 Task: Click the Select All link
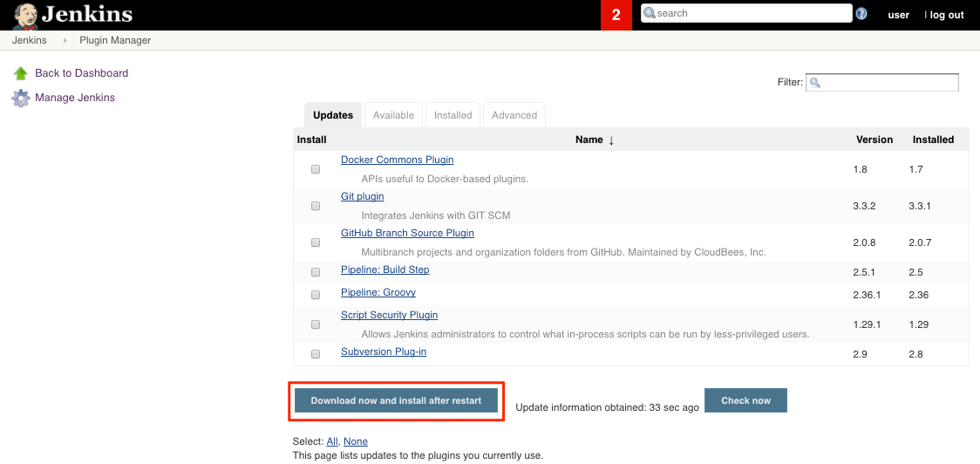(x=332, y=441)
